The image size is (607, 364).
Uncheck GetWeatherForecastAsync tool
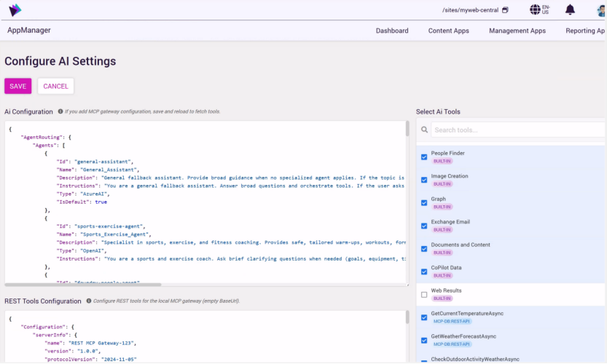(424, 341)
